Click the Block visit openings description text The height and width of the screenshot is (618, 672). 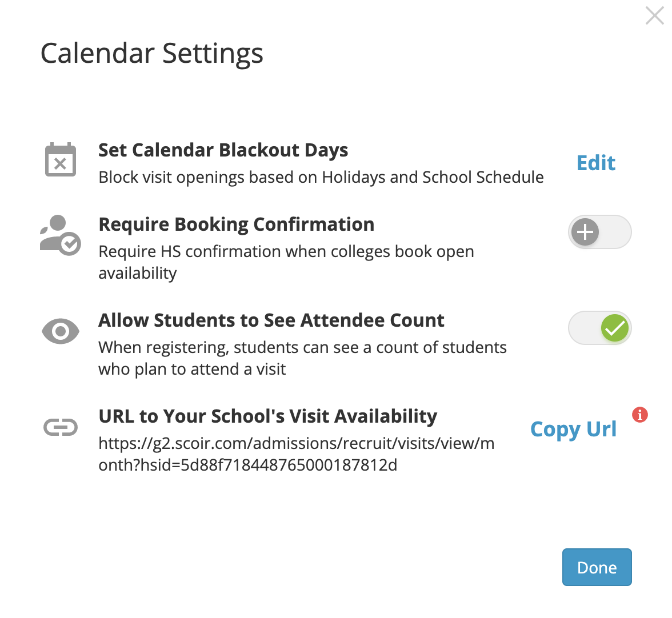[321, 177]
